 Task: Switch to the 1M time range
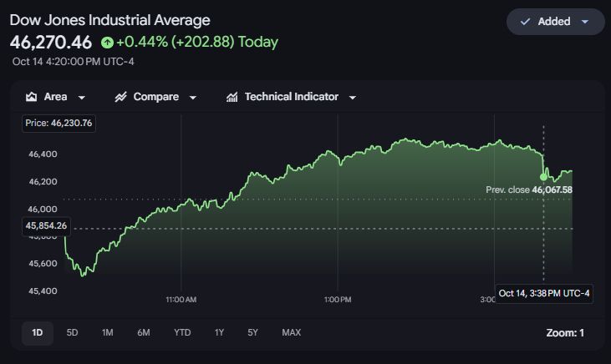108,333
